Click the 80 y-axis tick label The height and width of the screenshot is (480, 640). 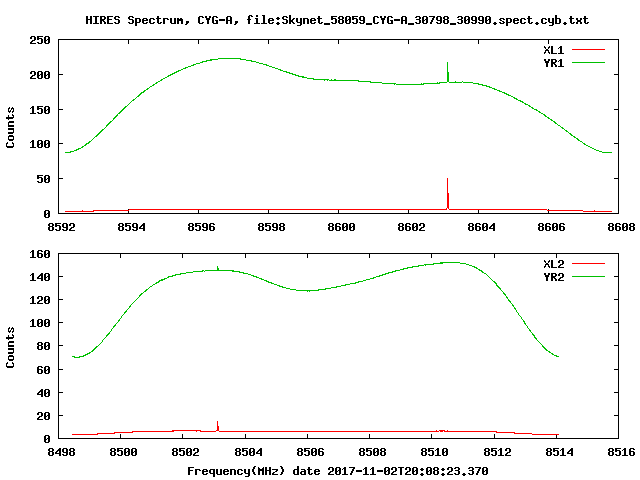tap(43, 346)
